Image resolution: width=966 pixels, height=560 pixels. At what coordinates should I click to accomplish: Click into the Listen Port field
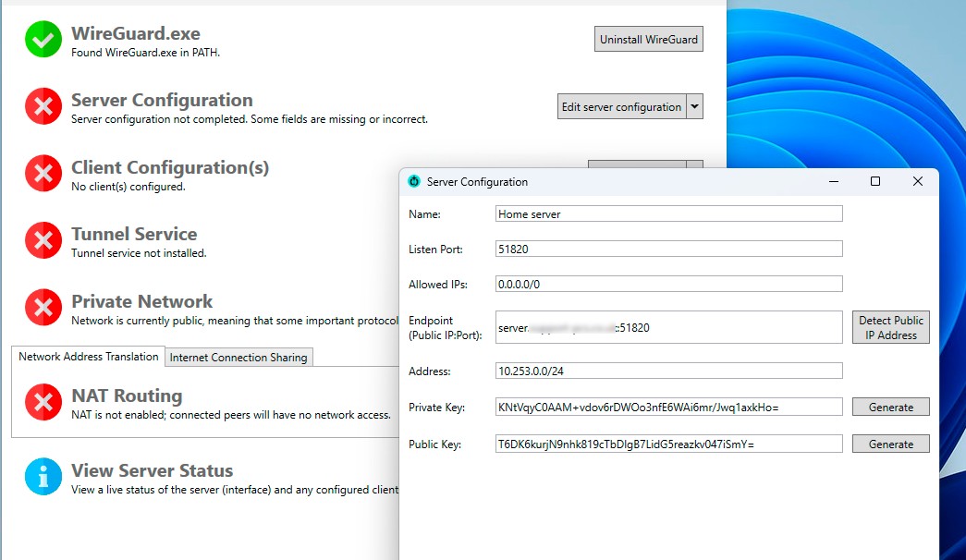tap(669, 249)
